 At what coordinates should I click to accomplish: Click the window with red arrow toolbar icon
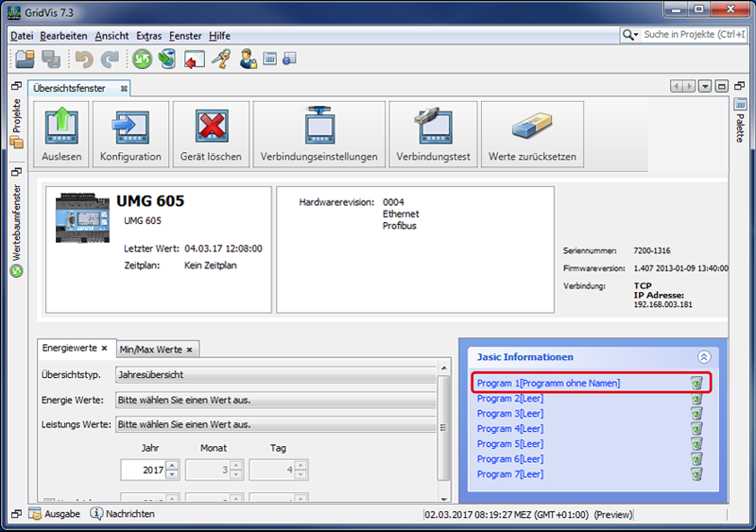pos(195,60)
